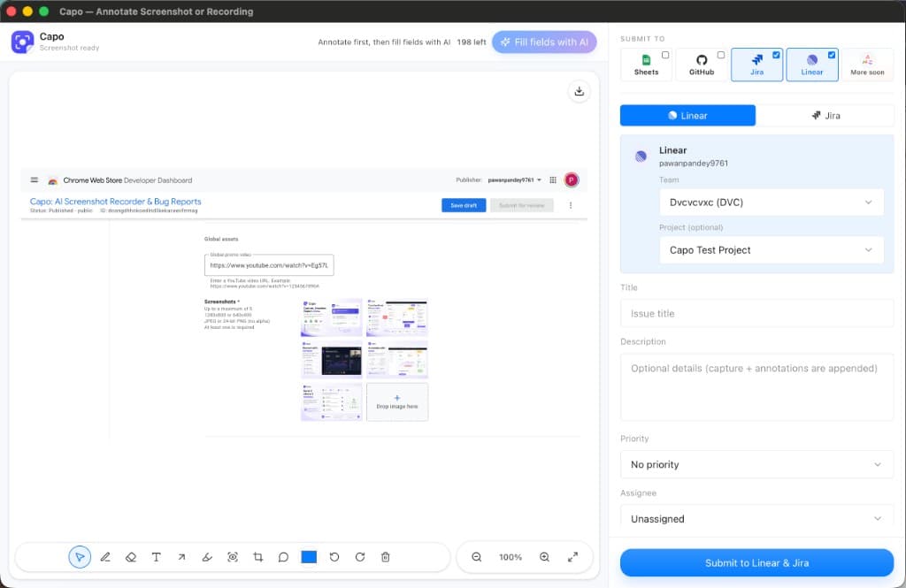Viewport: 906px width, 588px height.
Task: Toggle the Sheets destination checkbox
Action: tap(665, 55)
